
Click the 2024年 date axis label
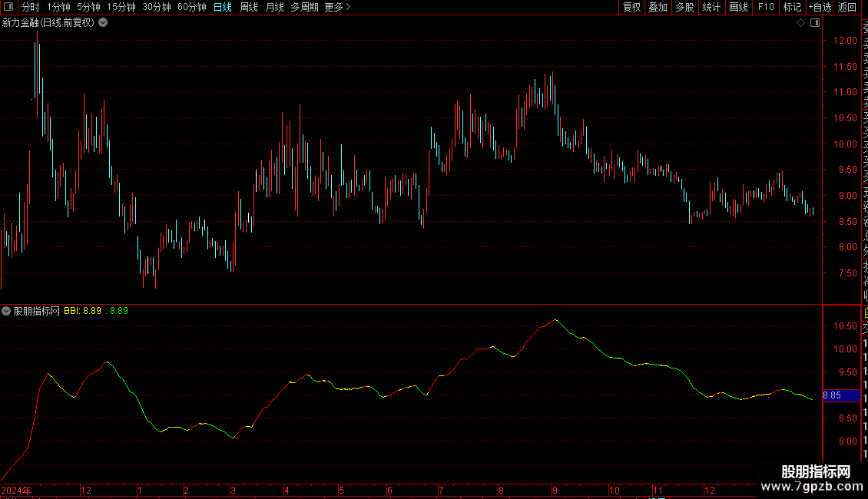pos(16,491)
